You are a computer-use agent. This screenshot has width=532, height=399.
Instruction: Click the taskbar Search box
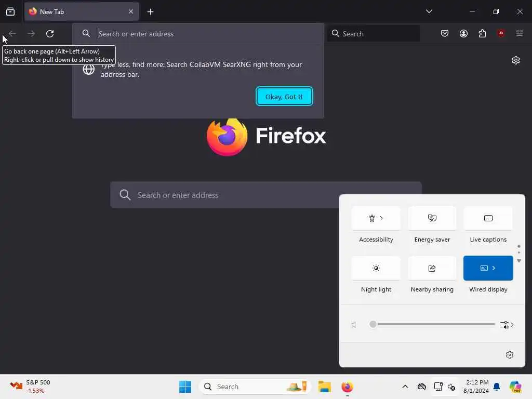point(255,387)
